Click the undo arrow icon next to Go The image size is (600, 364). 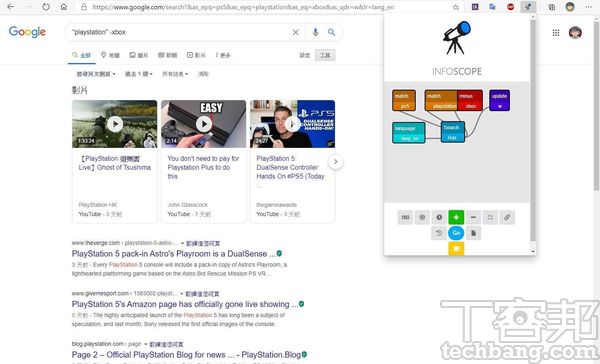tap(439, 233)
